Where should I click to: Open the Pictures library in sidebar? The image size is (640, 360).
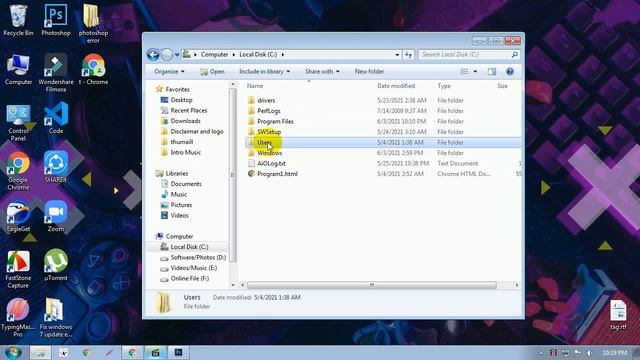pos(181,205)
